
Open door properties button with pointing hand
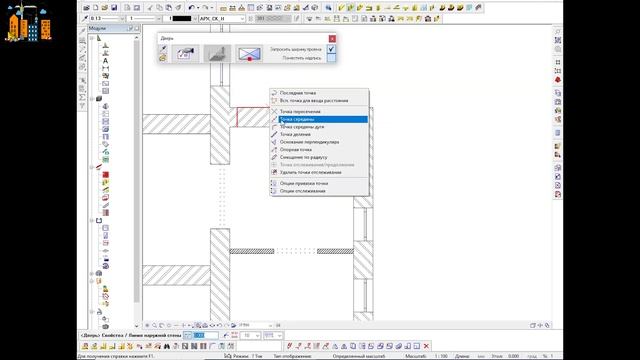click(185, 53)
